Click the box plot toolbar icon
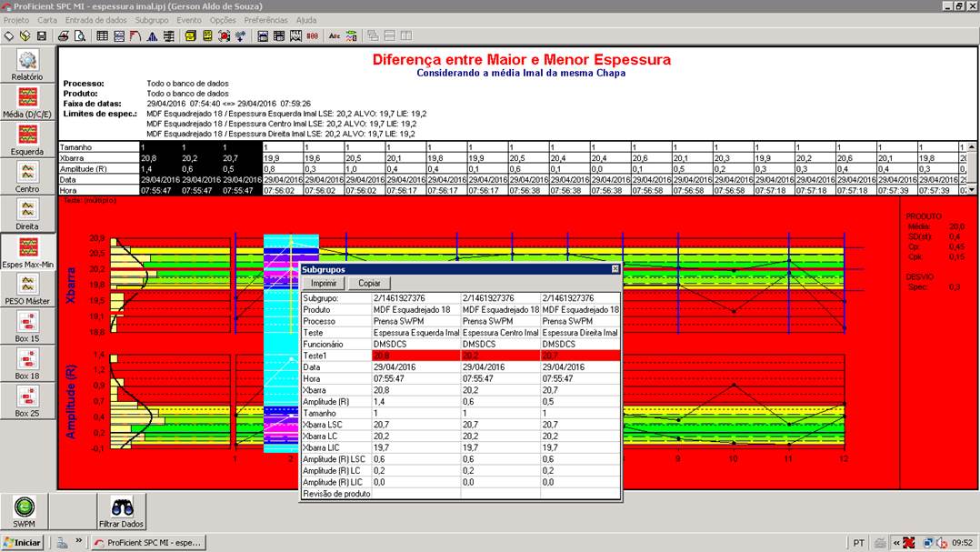Image resolution: width=980 pixels, height=552 pixels. (168, 36)
